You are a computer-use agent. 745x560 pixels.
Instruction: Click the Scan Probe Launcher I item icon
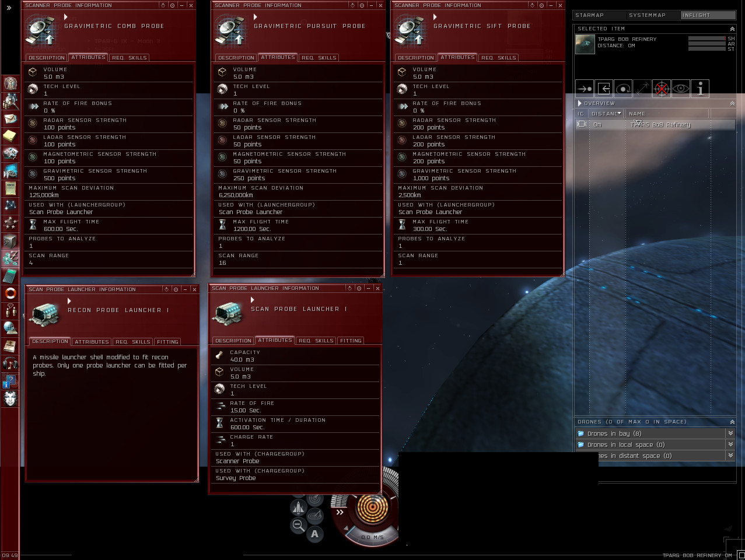click(228, 314)
